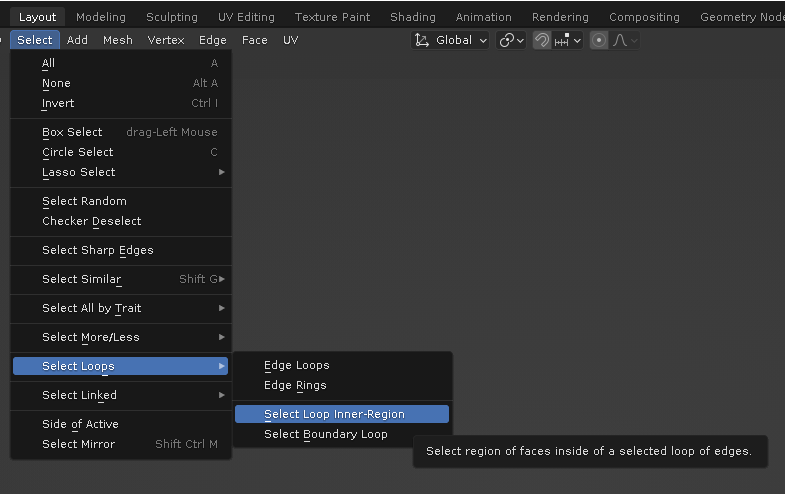
Task: Switch to the Shading workspace tab
Action: click(x=413, y=17)
